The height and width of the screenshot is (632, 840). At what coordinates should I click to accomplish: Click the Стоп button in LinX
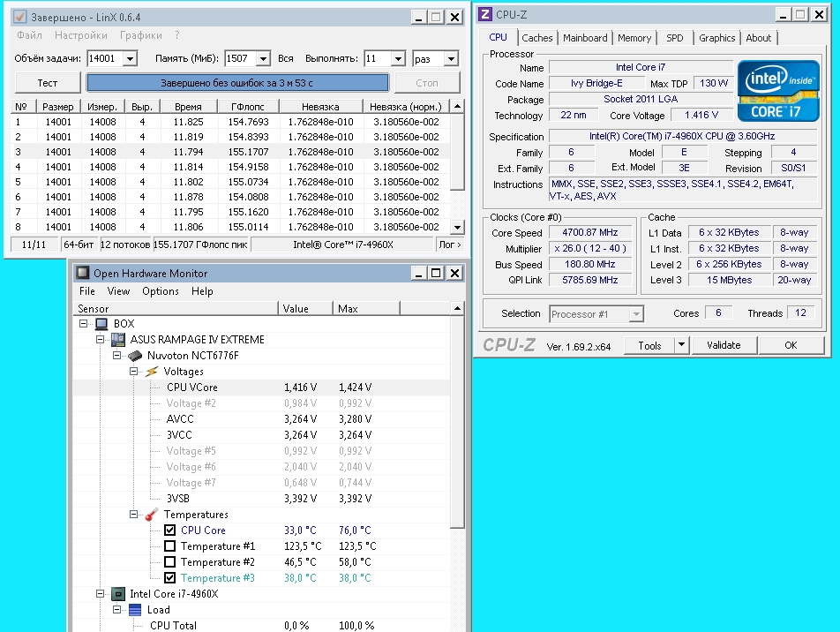[x=427, y=83]
